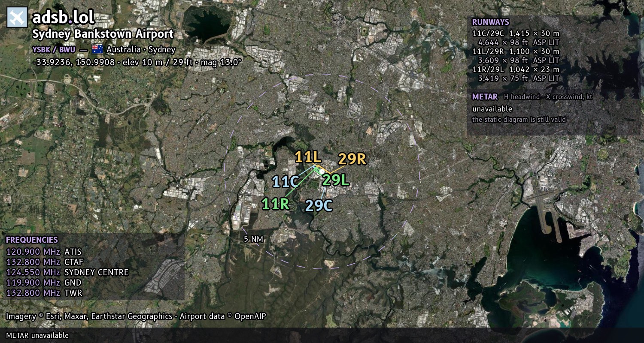Click the 'METAR unavailable' status bar text
The width and height of the screenshot is (644, 343).
click(37, 335)
